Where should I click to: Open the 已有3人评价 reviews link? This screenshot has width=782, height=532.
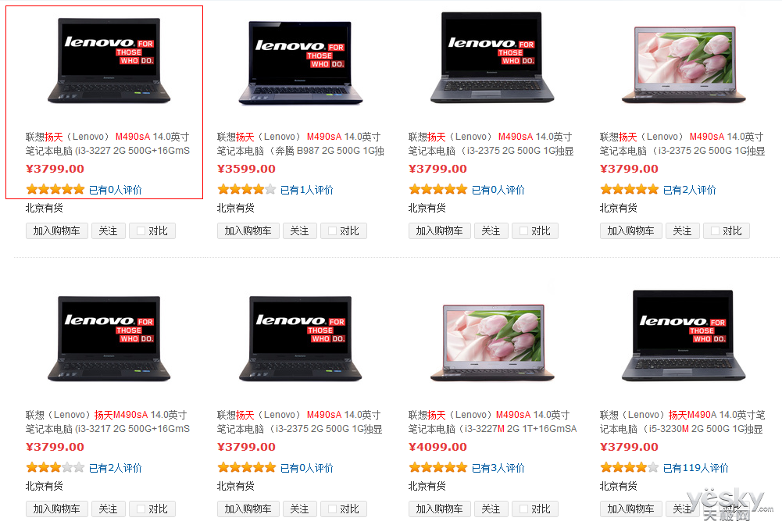click(498, 468)
